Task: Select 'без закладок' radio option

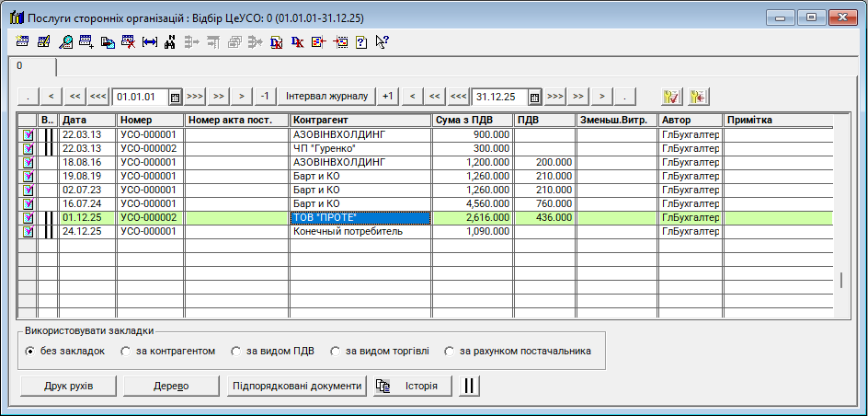Action: 30,351
